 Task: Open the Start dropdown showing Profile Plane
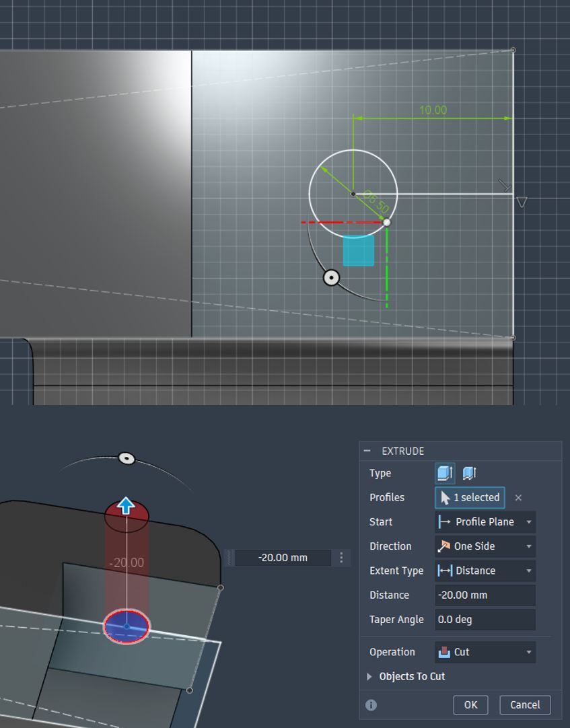tap(485, 521)
